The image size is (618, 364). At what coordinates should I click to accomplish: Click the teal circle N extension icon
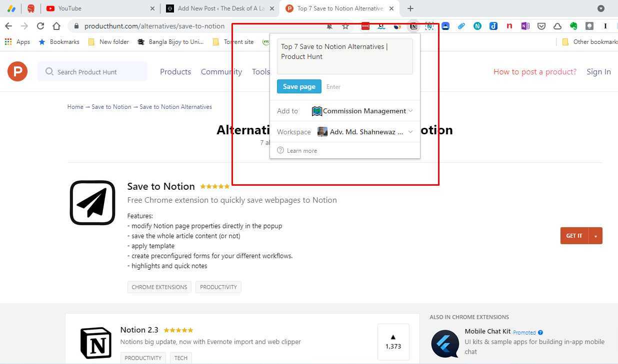477,26
